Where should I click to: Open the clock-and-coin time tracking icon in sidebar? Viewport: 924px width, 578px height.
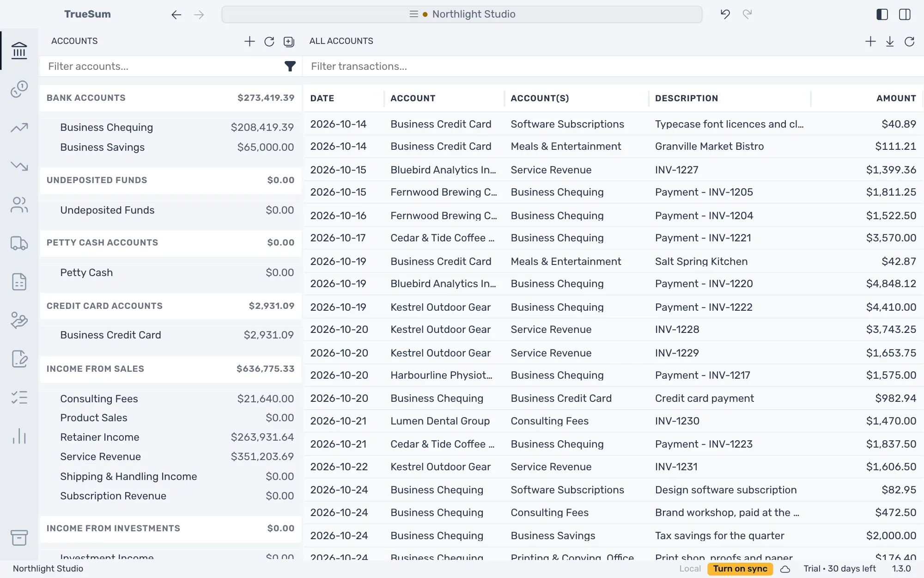tap(19, 89)
